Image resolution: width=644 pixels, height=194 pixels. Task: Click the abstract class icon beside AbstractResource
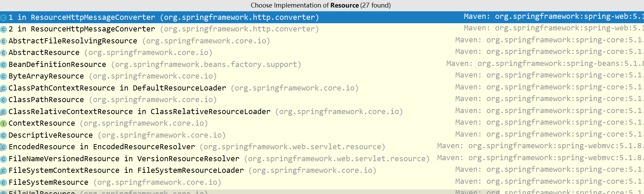[3, 53]
